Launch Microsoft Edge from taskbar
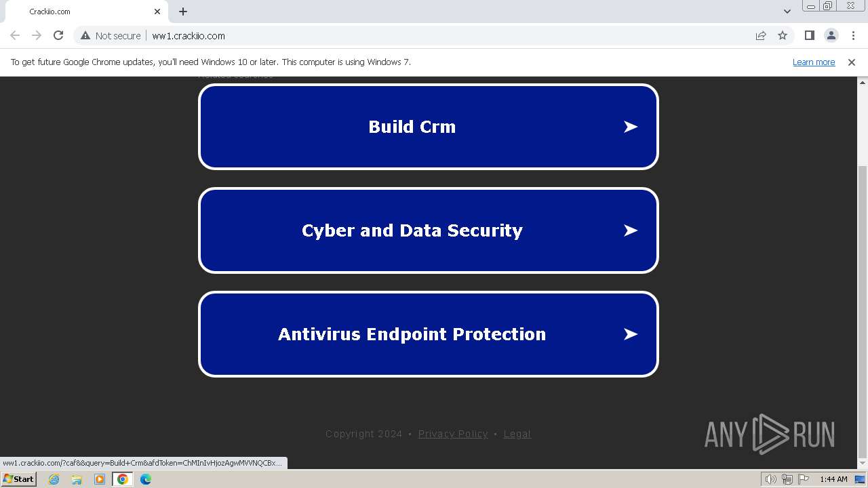Image resolution: width=868 pixels, height=488 pixels. tap(146, 479)
